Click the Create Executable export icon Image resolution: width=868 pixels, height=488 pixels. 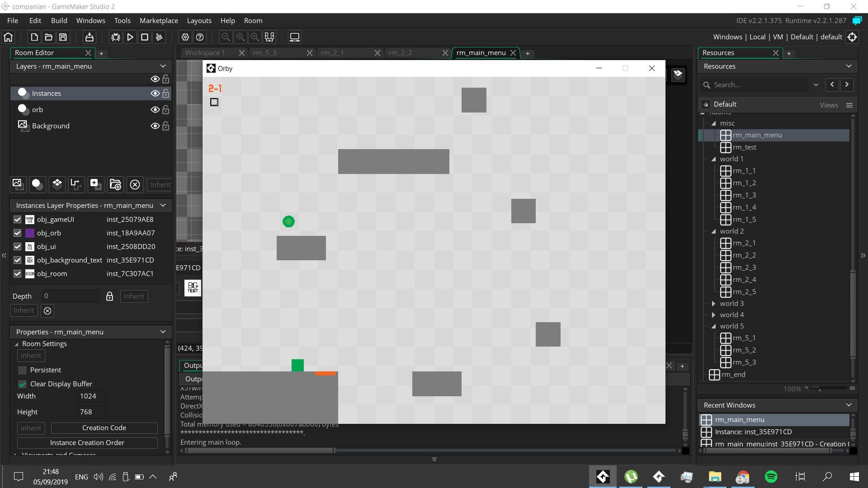(x=90, y=37)
